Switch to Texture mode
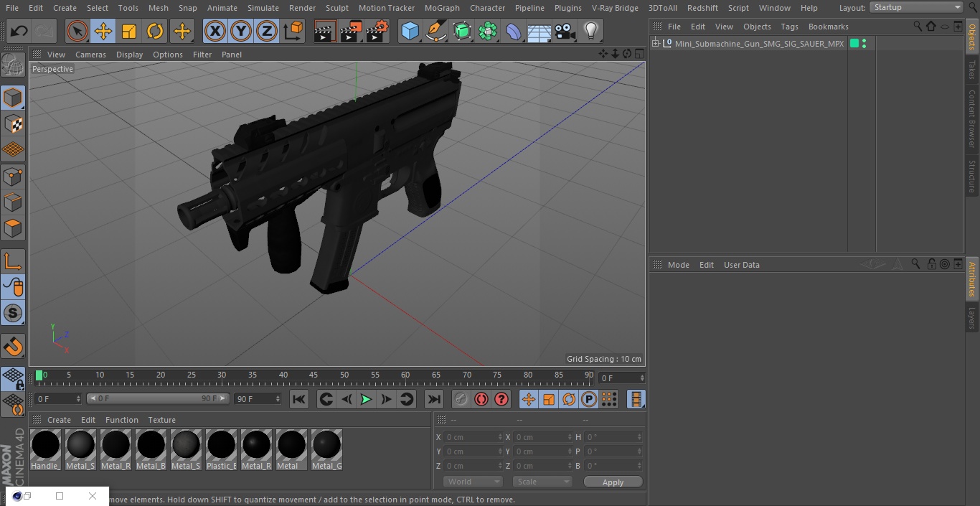Viewport: 980px width, 506px height. click(x=13, y=123)
